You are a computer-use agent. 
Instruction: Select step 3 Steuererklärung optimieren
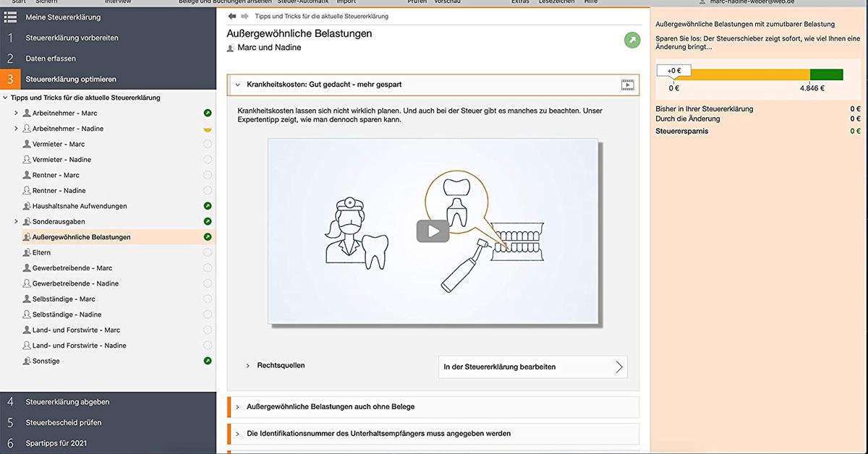point(108,79)
